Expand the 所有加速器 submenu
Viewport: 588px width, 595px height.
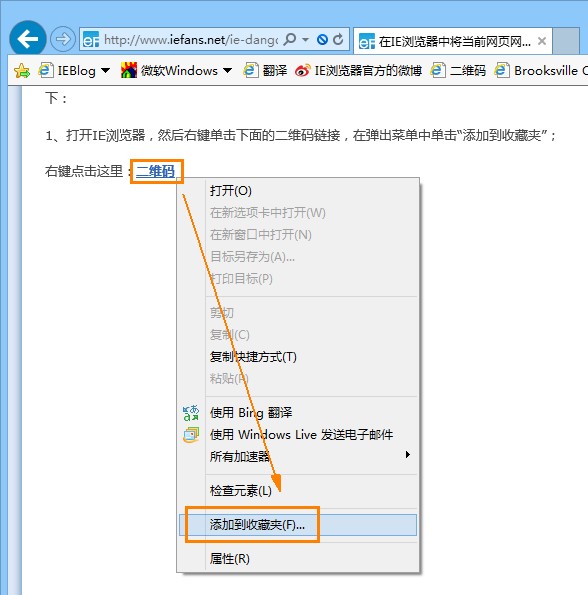click(x=298, y=456)
